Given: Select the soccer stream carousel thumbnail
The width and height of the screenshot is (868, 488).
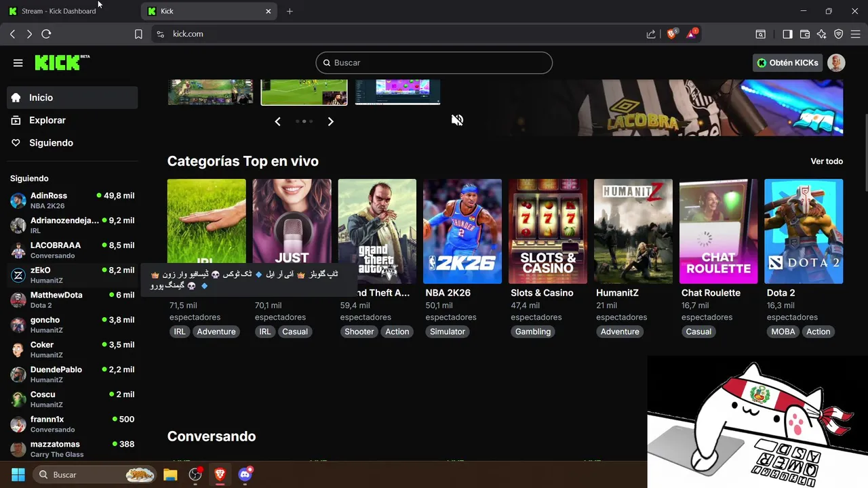Looking at the screenshot, I should coord(304,92).
